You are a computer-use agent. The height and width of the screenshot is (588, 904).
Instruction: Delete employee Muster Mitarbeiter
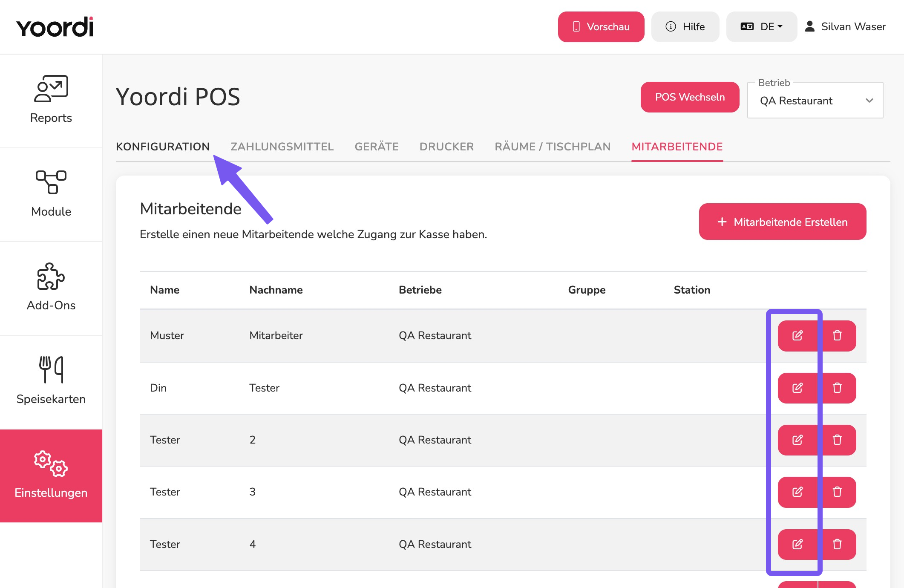(x=837, y=336)
